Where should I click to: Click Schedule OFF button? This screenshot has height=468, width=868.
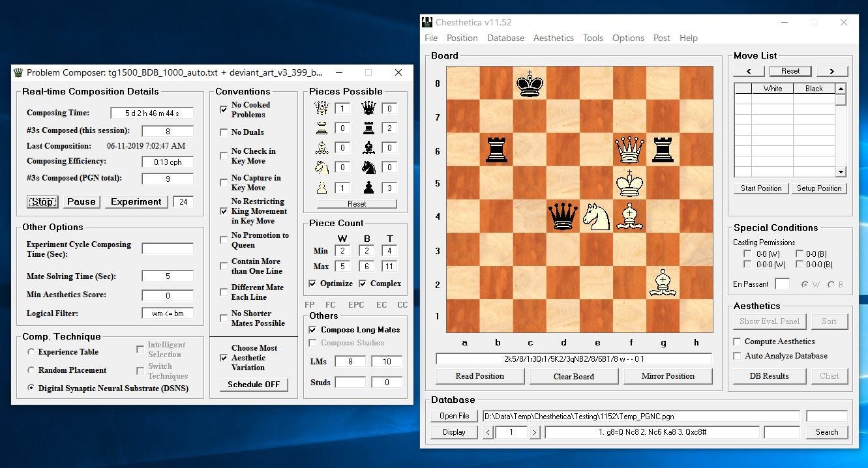tap(254, 385)
